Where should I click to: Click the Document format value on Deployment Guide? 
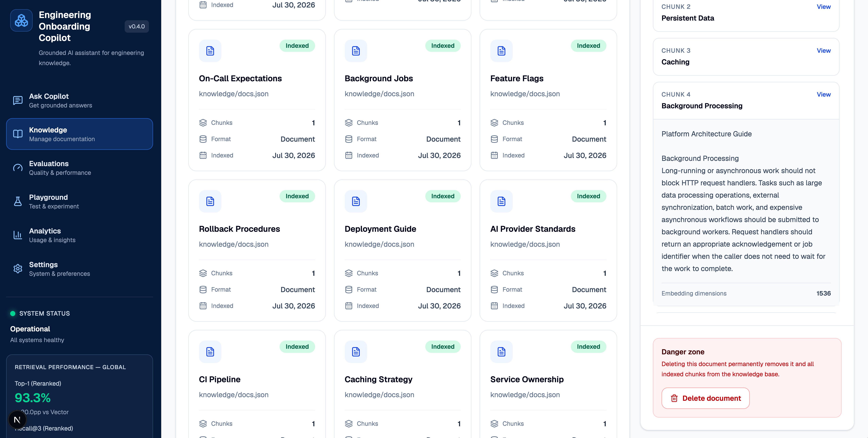[x=443, y=290]
